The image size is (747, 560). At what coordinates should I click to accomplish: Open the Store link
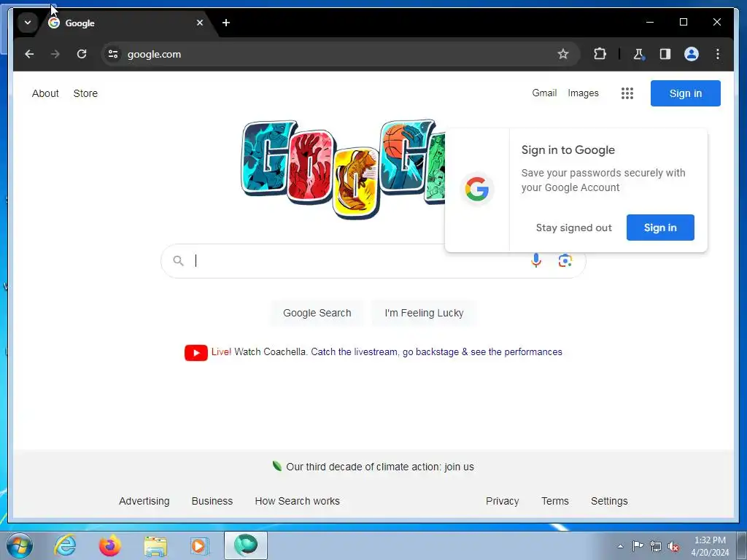click(x=85, y=93)
